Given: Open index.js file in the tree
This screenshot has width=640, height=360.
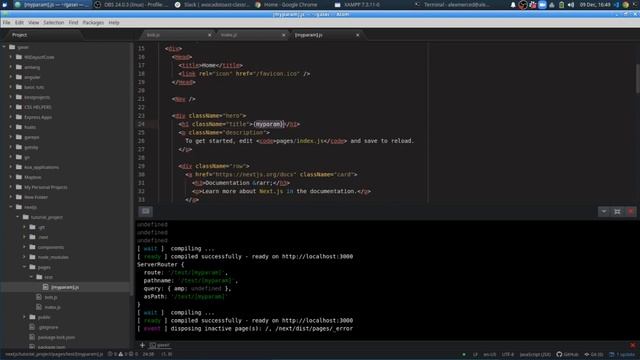Looking at the screenshot, I should pos(52,307).
